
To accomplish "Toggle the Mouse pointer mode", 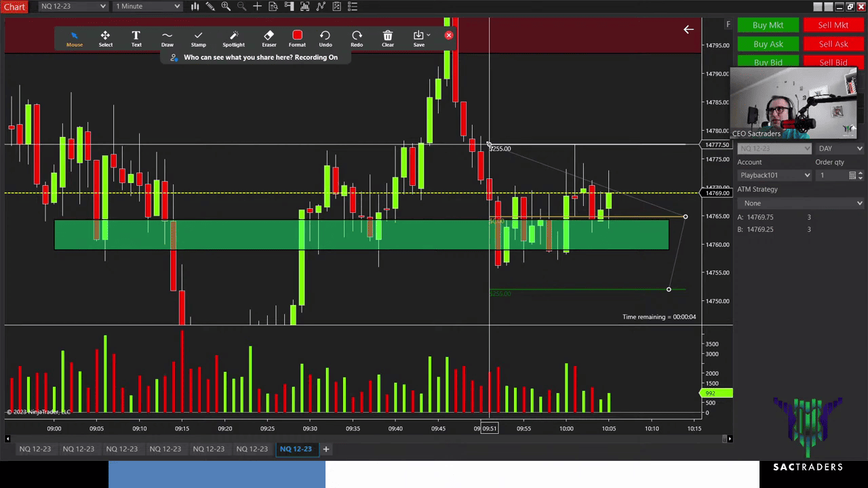I will (x=75, y=39).
